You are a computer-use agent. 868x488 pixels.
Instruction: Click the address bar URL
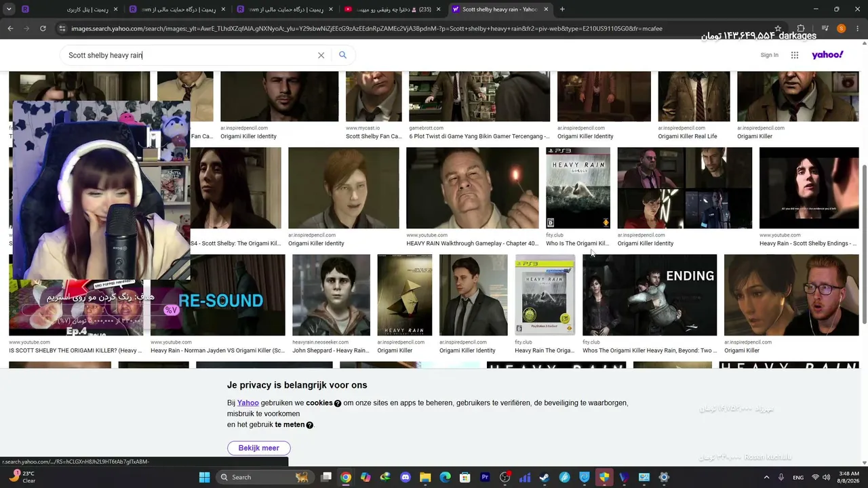pyautogui.click(x=366, y=28)
